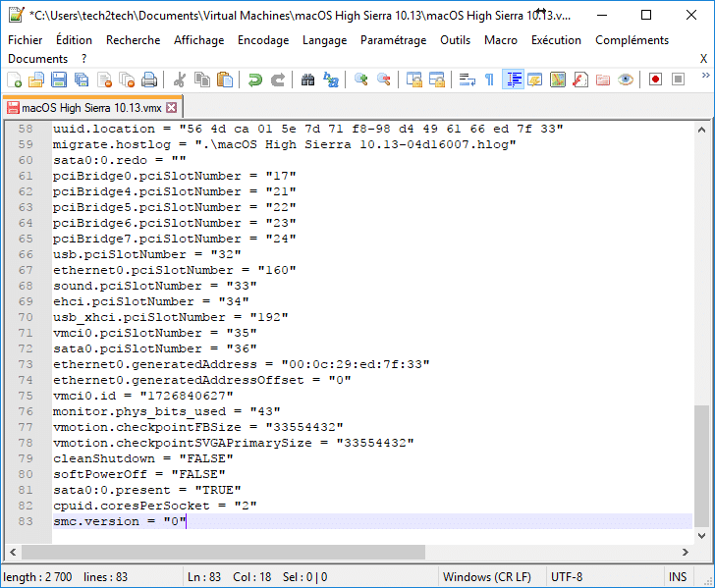This screenshot has width=715, height=588.
Task: Click the Print icon
Action: coord(149,80)
